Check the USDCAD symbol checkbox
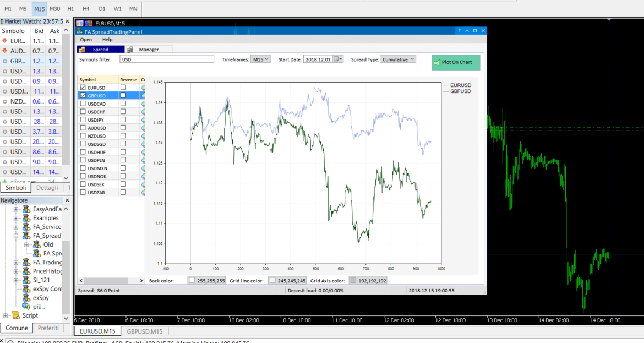This screenshot has height=343, width=644. coord(83,104)
